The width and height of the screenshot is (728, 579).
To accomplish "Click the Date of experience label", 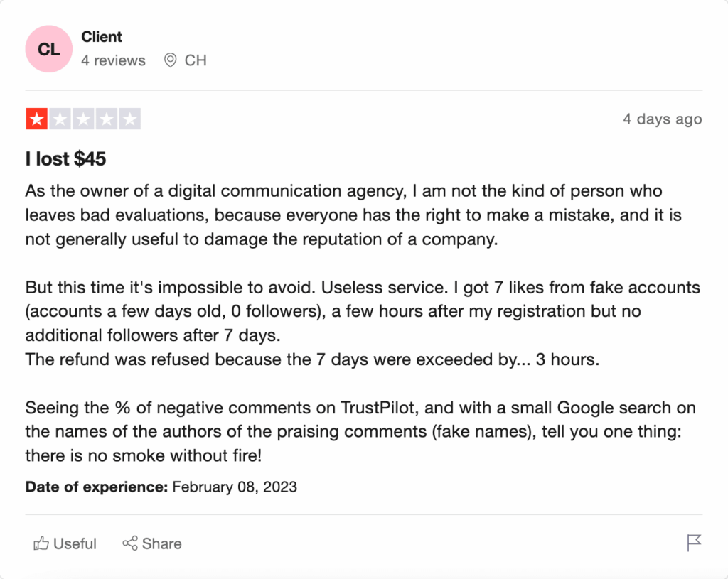I will tap(92, 487).
